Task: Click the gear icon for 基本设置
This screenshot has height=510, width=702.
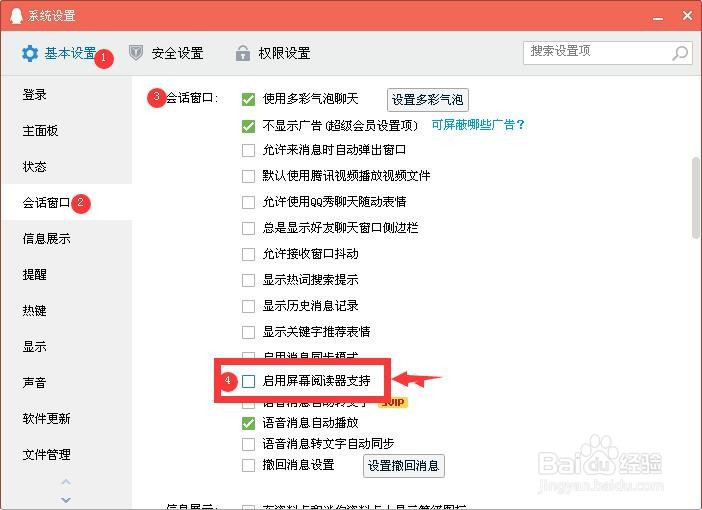Action: [x=30, y=53]
